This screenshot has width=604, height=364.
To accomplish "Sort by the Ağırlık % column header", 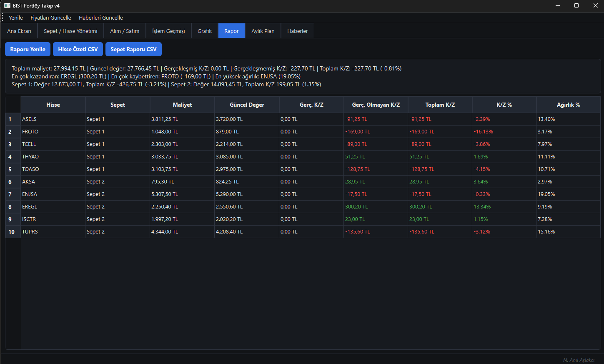I will (x=569, y=105).
